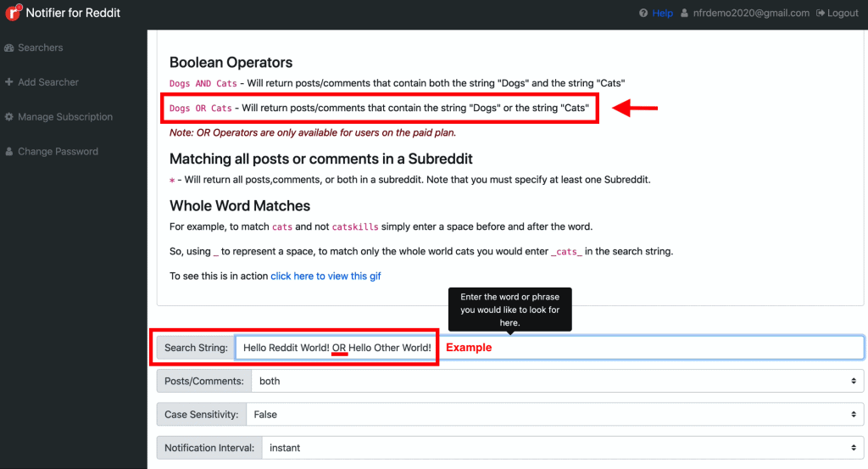Click the Search String label
Image resolution: width=868 pixels, height=469 pixels.
(x=196, y=348)
